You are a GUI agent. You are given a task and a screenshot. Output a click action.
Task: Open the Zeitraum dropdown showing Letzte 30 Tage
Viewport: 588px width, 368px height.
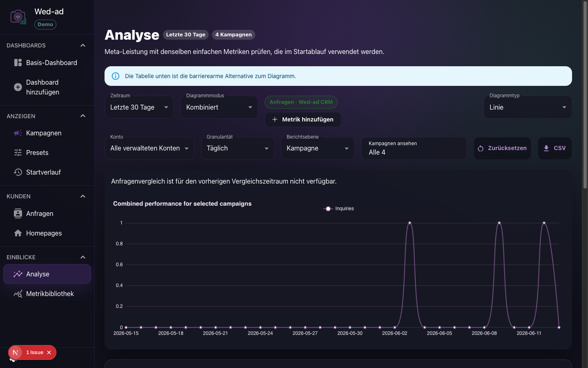point(139,107)
